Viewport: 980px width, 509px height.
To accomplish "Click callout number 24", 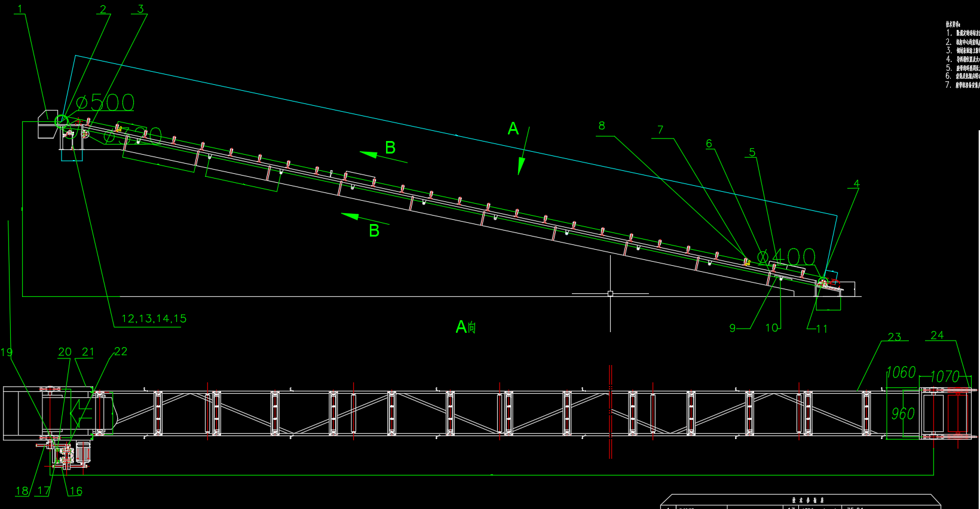I will pyautogui.click(x=938, y=335).
